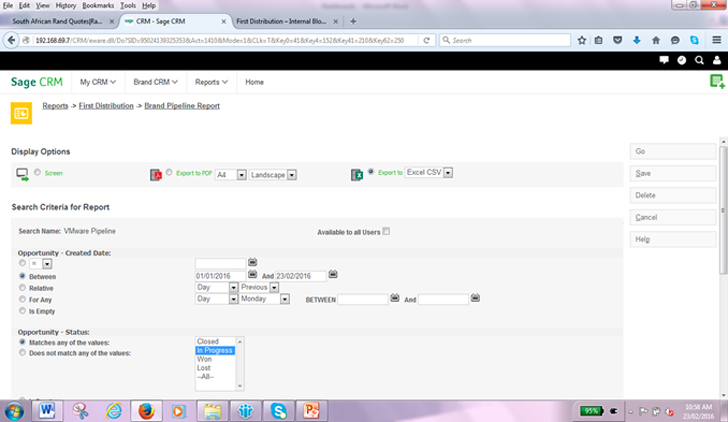Select Won in the status list
This screenshot has height=422, width=728.
204,359
